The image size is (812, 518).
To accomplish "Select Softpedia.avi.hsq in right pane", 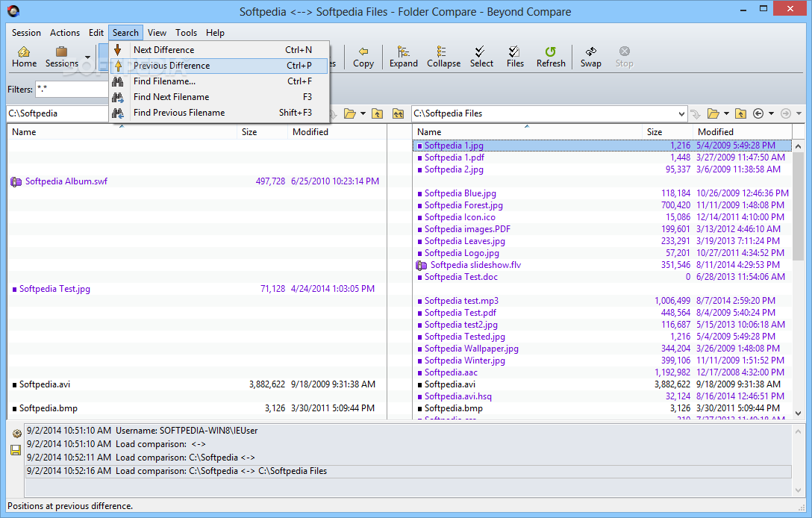I will (x=602, y=396).
